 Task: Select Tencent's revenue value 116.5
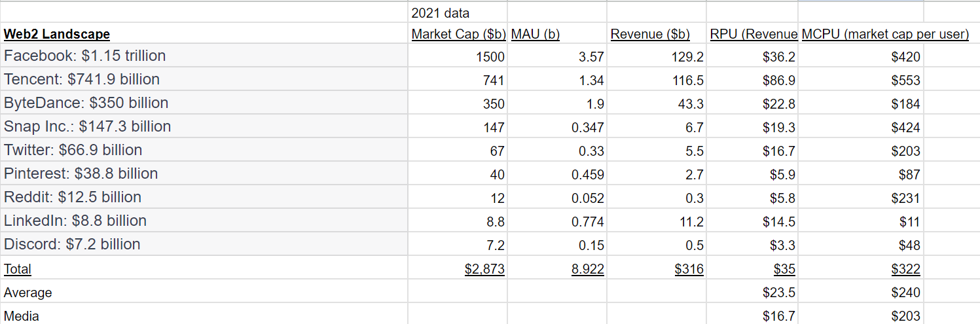click(689, 81)
